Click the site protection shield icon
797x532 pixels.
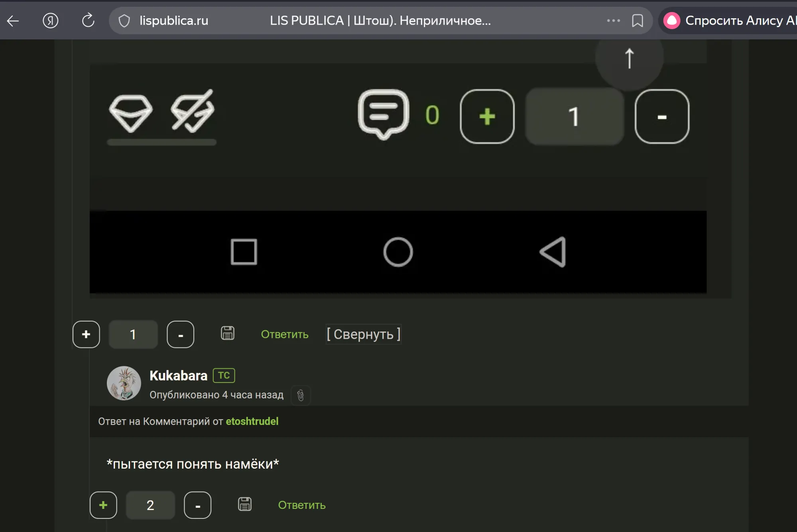click(124, 21)
